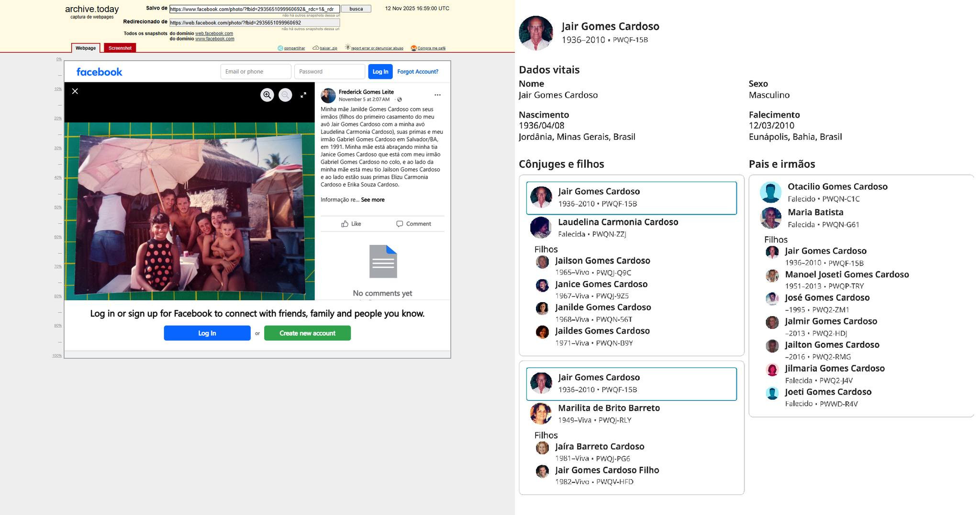The width and height of the screenshot is (980, 515).
Task: Click the zoom out magnifier icon
Action: 285,95
